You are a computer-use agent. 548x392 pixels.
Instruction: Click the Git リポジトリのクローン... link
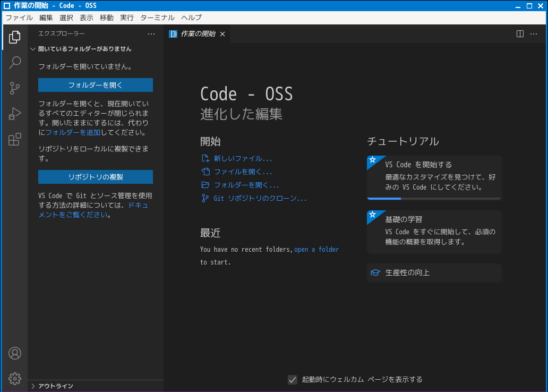[x=260, y=198]
